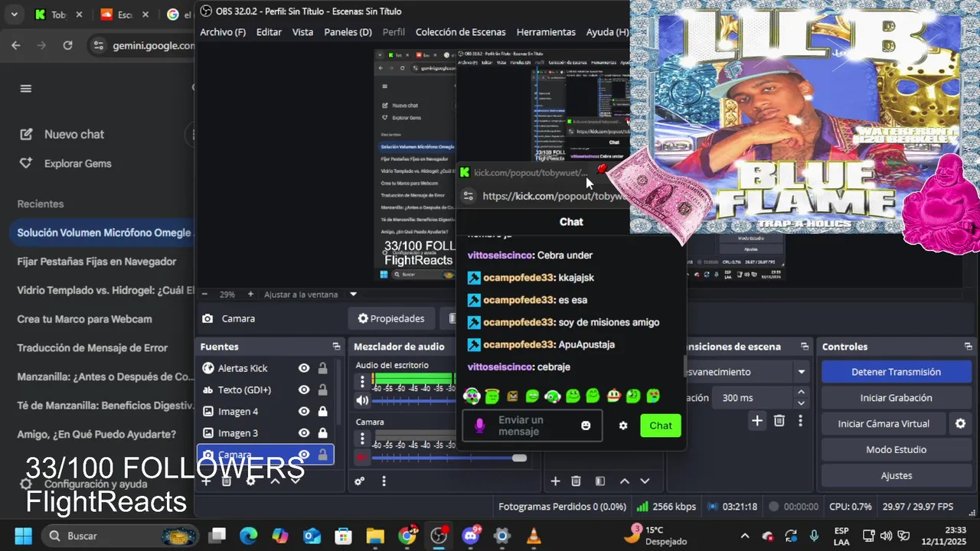980x551 pixels.
Task: Undock the Controles panel
Action: (968, 347)
